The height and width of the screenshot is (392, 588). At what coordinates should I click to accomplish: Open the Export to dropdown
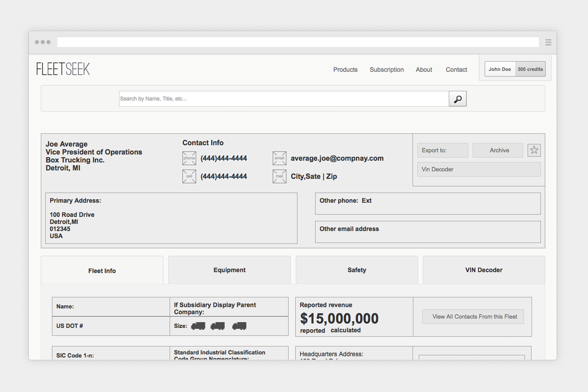[442, 150]
